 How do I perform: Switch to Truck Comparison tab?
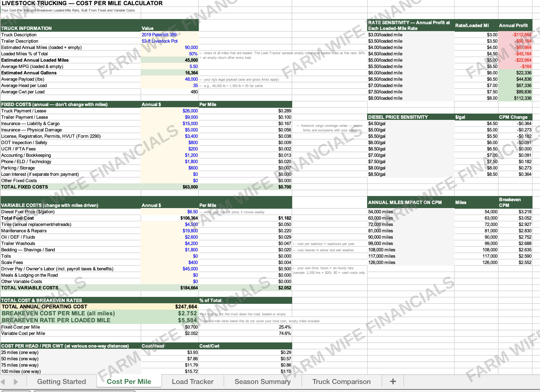tap(341, 382)
